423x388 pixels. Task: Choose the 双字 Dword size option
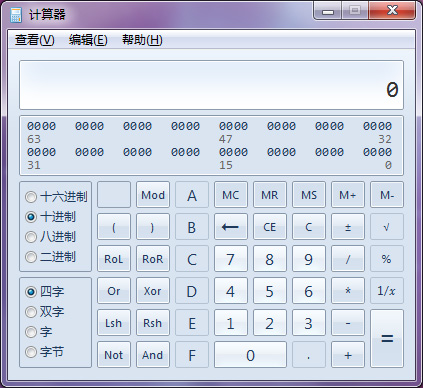point(45,312)
